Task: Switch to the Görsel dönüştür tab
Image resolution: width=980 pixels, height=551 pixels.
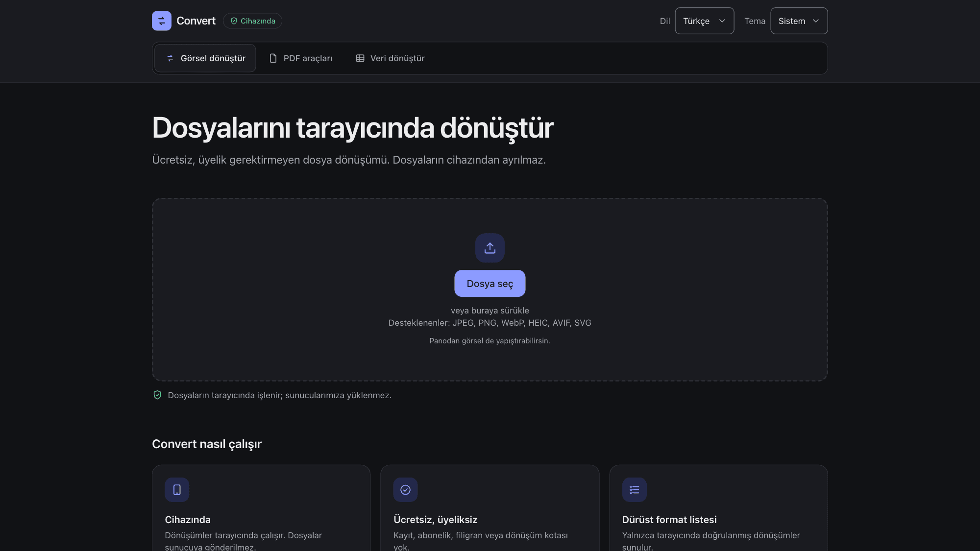Action: tap(205, 58)
